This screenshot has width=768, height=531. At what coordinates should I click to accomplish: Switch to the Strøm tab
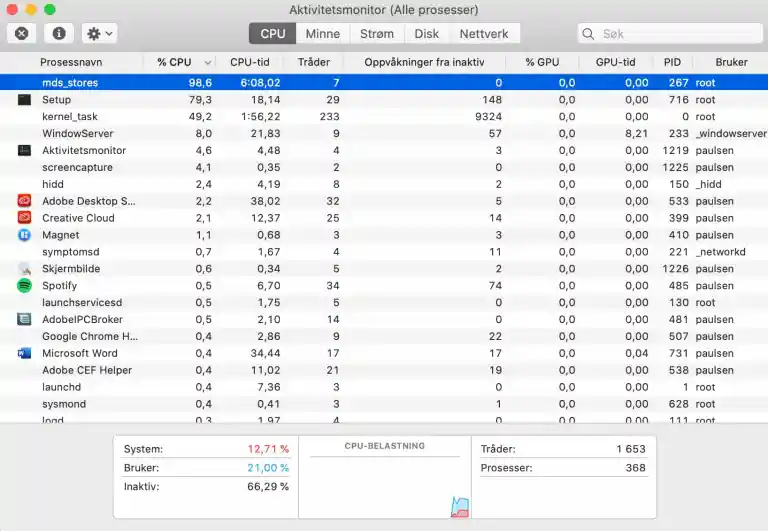[377, 33]
